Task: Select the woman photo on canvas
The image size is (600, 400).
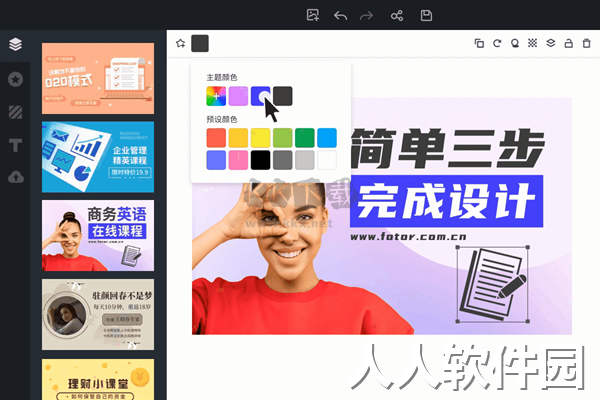Action: point(295,264)
